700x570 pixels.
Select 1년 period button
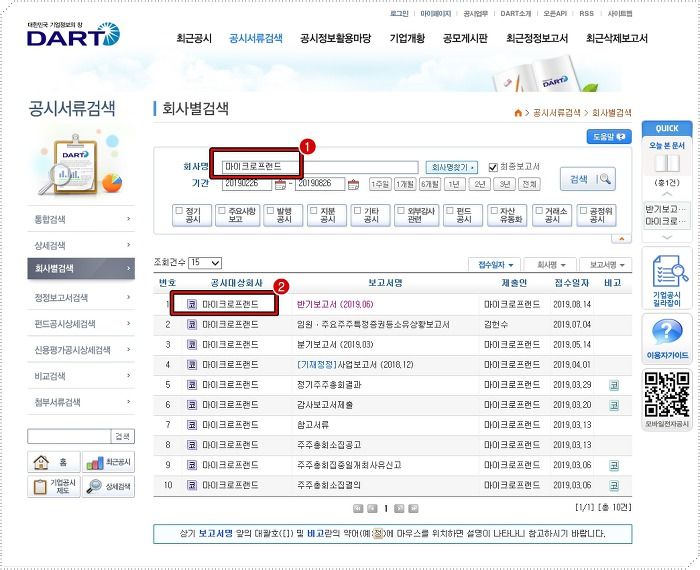click(x=454, y=184)
